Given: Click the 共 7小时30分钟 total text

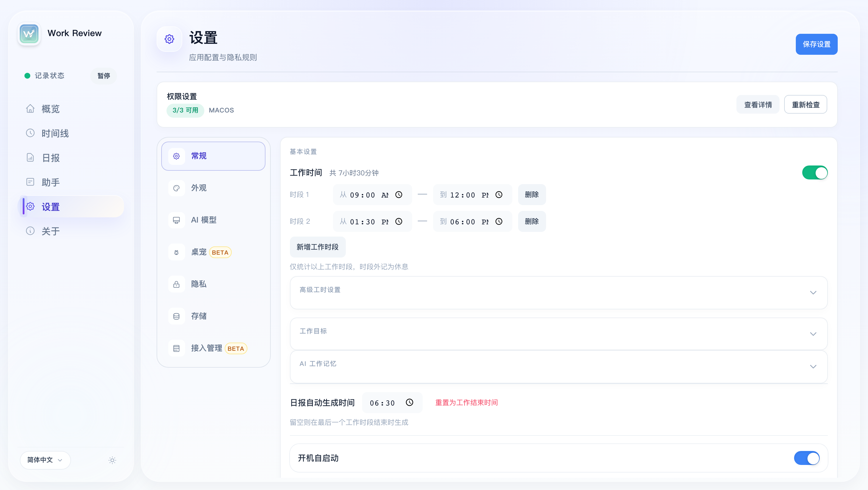Looking at the screenshot, I should click(354, 173).
